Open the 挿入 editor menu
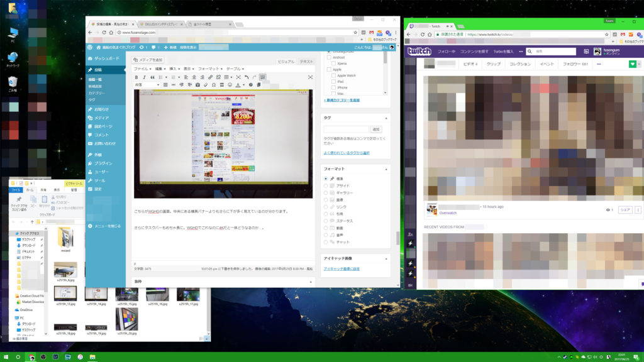644x362 pixels. click(x=174, y=69)
